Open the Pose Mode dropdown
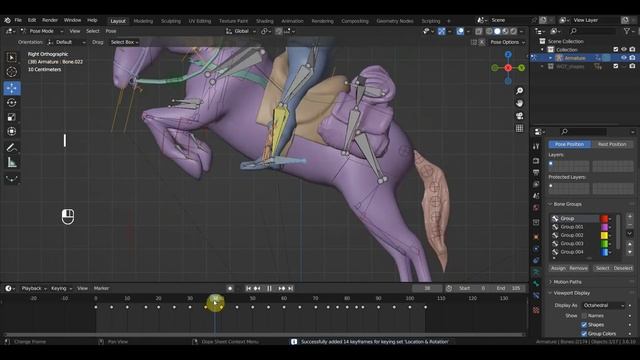640x360 pixels. click(42, 31)
